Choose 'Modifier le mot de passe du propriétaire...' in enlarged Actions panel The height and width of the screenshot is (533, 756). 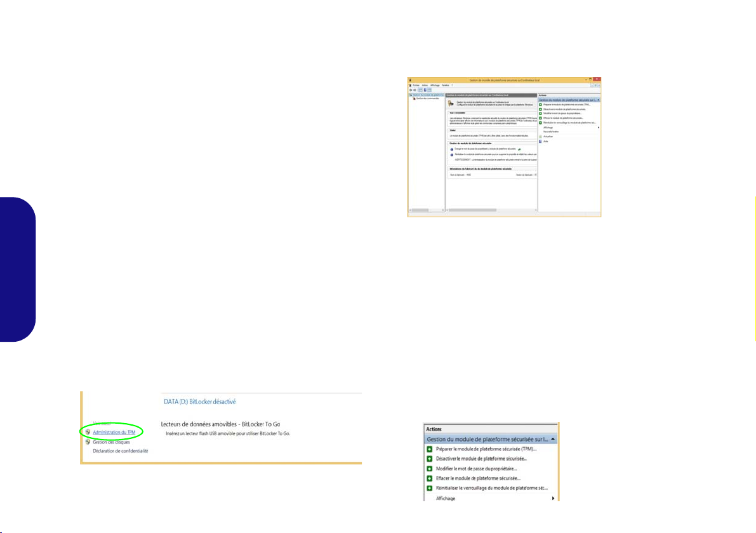(476, 468)
